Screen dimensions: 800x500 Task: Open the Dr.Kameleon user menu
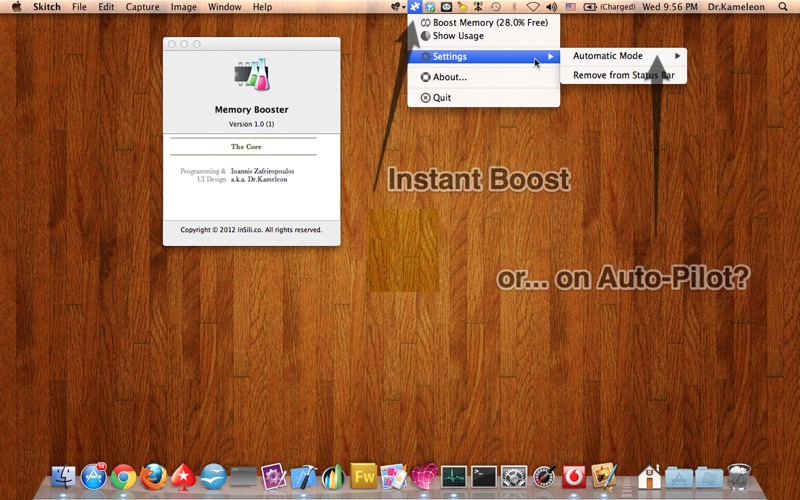(x=736, y=7)
